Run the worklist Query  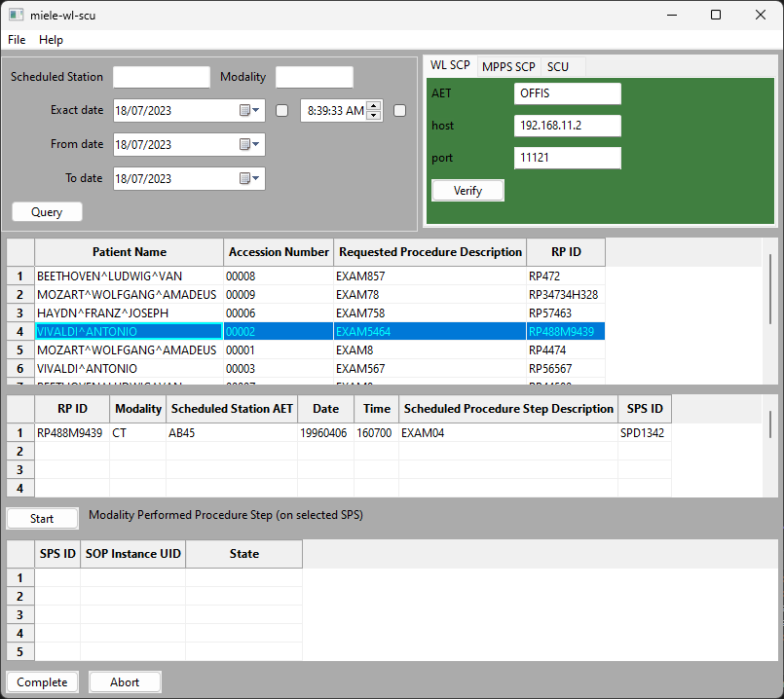(46, 211)
